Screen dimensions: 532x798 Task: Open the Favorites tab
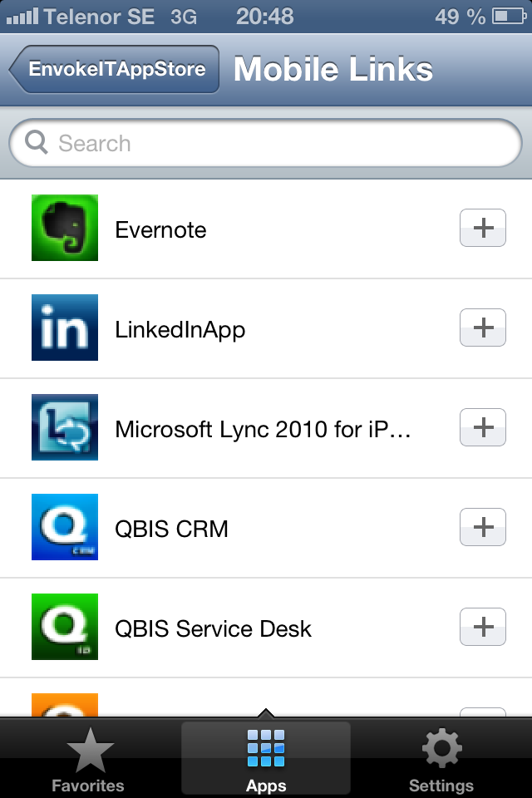tap(87, 760)
